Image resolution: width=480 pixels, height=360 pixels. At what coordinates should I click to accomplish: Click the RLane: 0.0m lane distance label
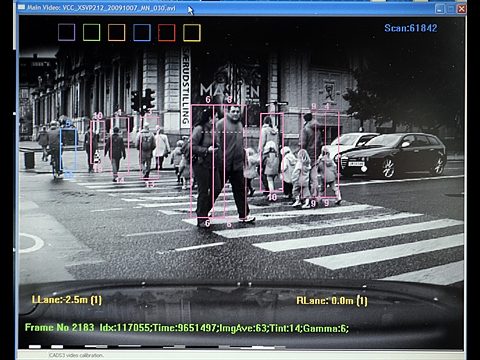332,301
